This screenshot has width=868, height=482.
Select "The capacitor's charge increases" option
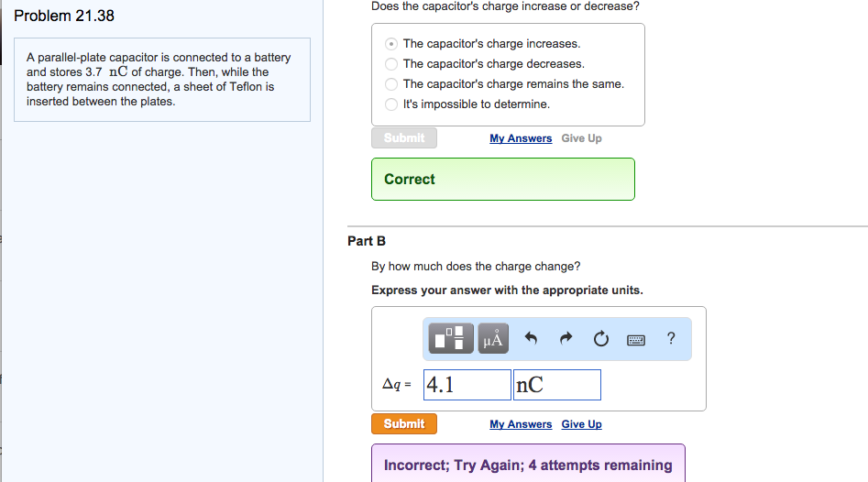(x=392, y=44)
